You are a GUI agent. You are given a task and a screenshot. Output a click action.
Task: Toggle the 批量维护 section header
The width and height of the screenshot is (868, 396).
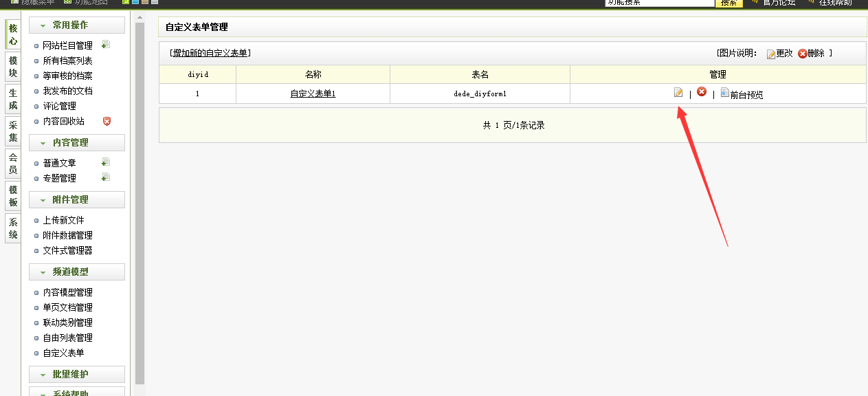click(x=77, y=374)
